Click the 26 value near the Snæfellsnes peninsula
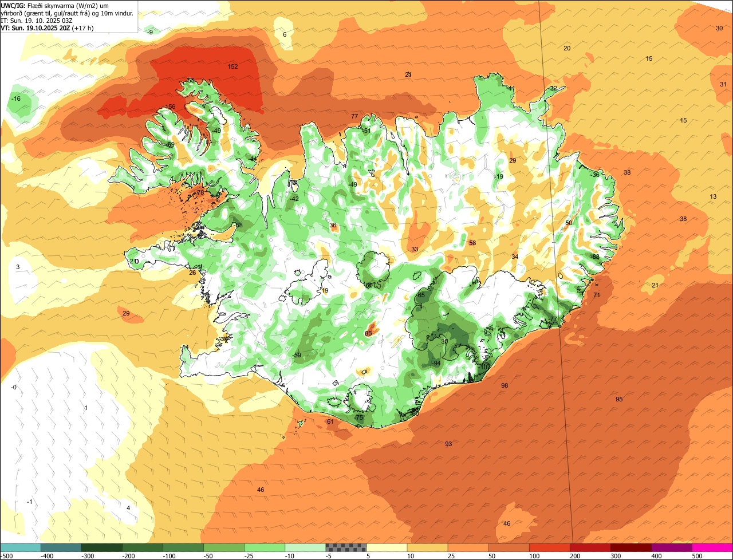 click(x=192, y=273)
